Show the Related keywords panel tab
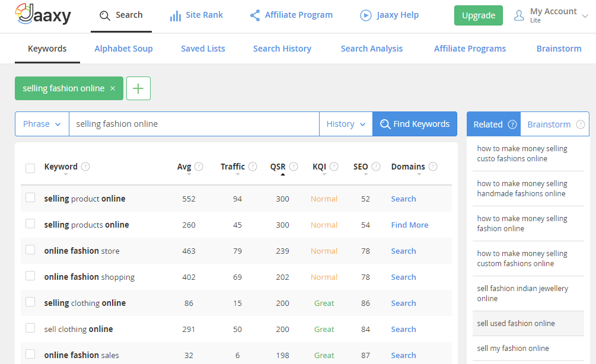 (493, 124)
